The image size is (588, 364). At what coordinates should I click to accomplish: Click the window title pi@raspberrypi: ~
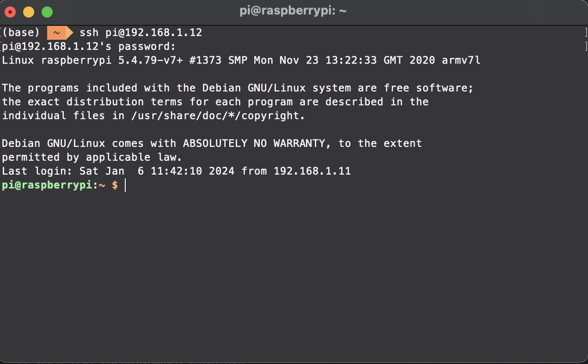pyautogui.click(x=293, y=12)
